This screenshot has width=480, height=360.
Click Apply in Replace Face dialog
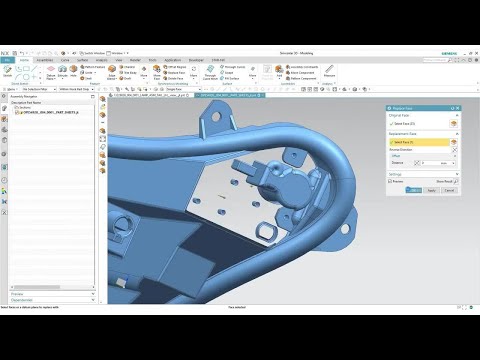(x=431, y=190)
